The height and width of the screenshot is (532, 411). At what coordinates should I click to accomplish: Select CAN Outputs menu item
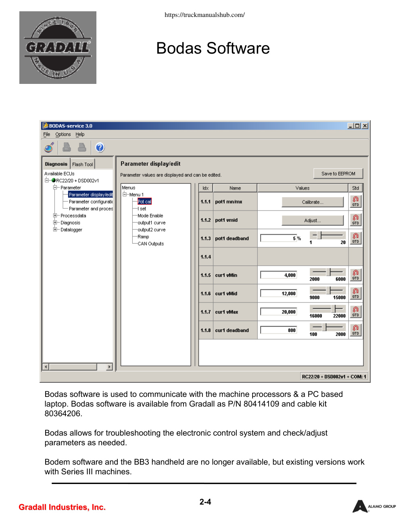tap(151, 244)
